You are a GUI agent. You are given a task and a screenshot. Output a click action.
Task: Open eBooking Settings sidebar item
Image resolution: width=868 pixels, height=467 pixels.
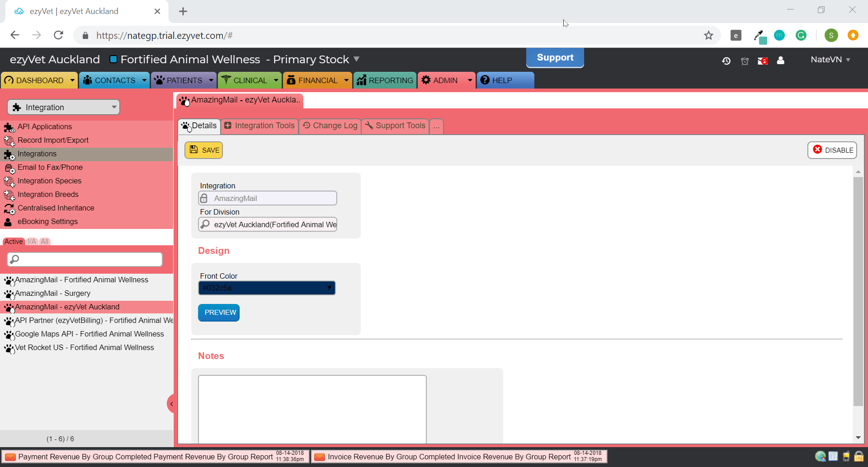coord(47,221)
